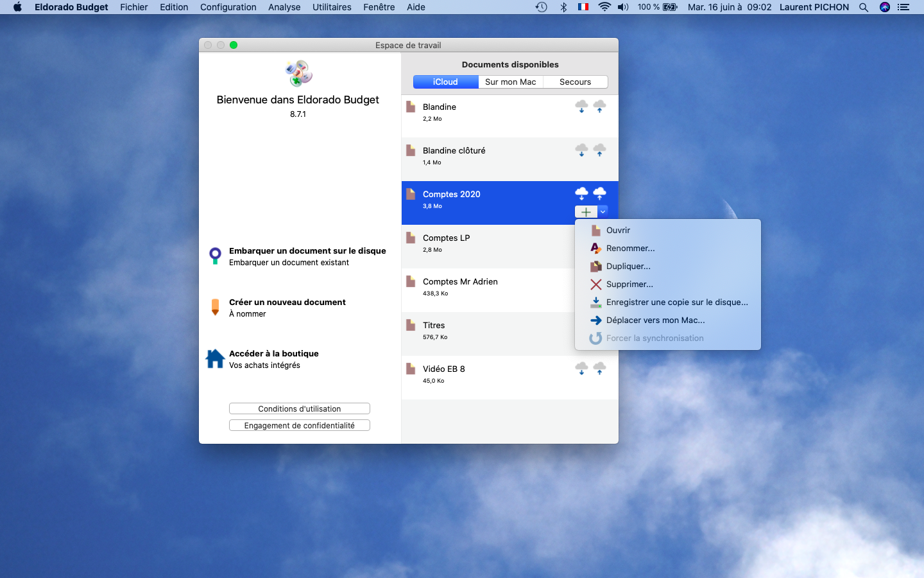This screenshot has height=578, width=924.
Task: Click the Engagement de confidentialité button
Action: pyautogui.click(x=300, y=425)
